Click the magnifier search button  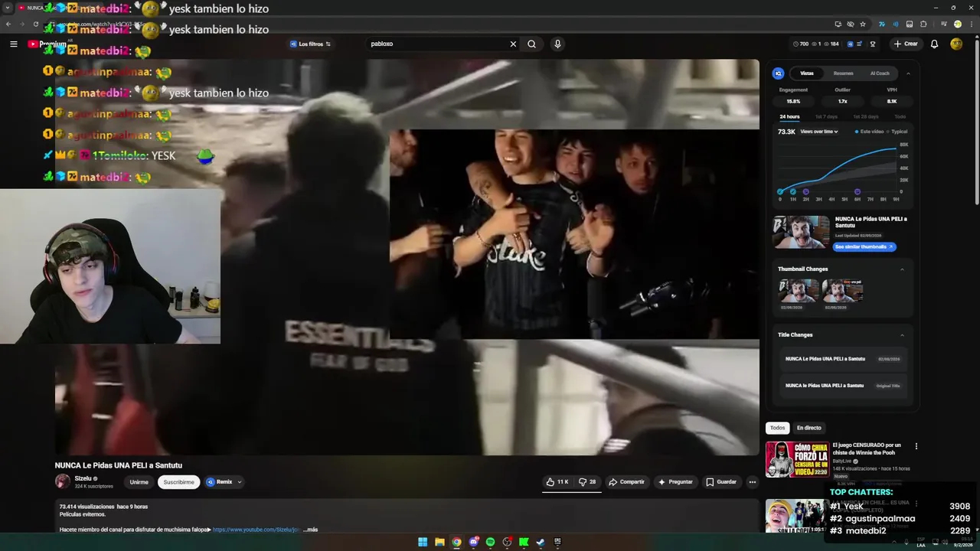(x=531, y=44)
